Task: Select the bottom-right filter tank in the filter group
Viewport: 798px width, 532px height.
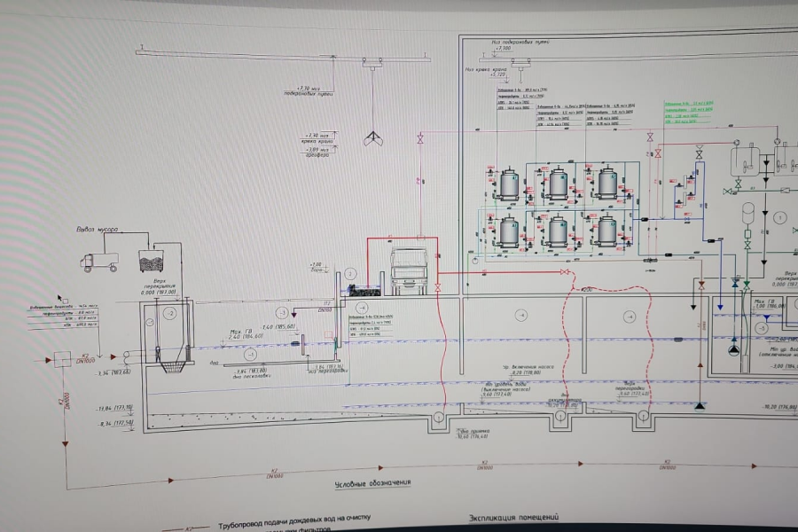Action: [x=606, y=231]
